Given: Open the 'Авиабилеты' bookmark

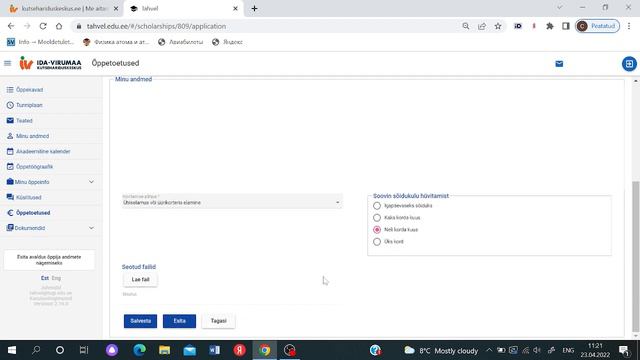Looking at the screenshot, I should [x=181, y=42].
